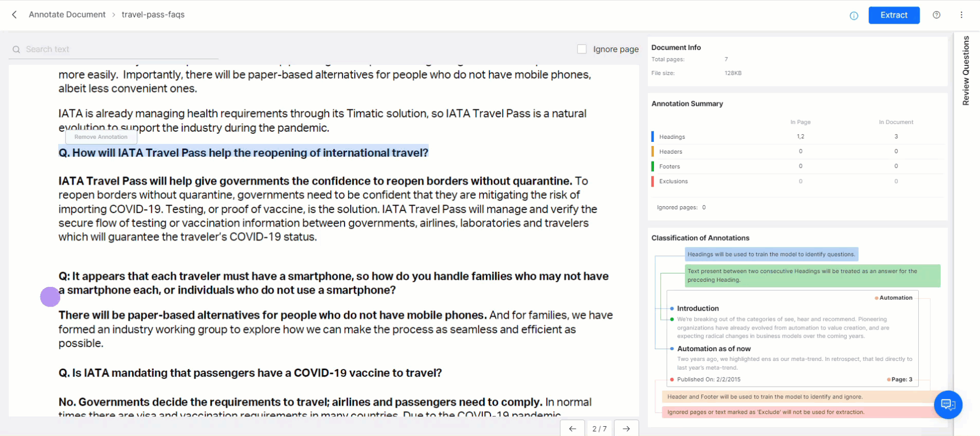Click the COVID-19 vaccine mandate question

250,373
